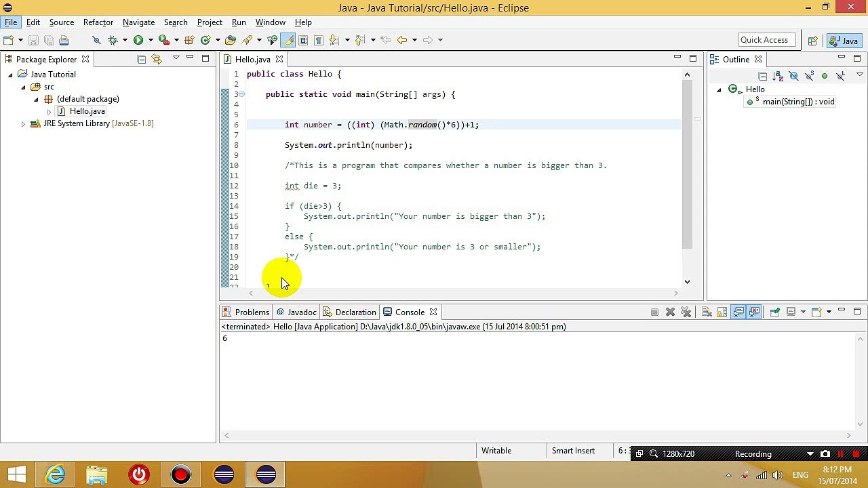868x488 pixels.
Task: Open the Run menu
Action: point(239,22)
